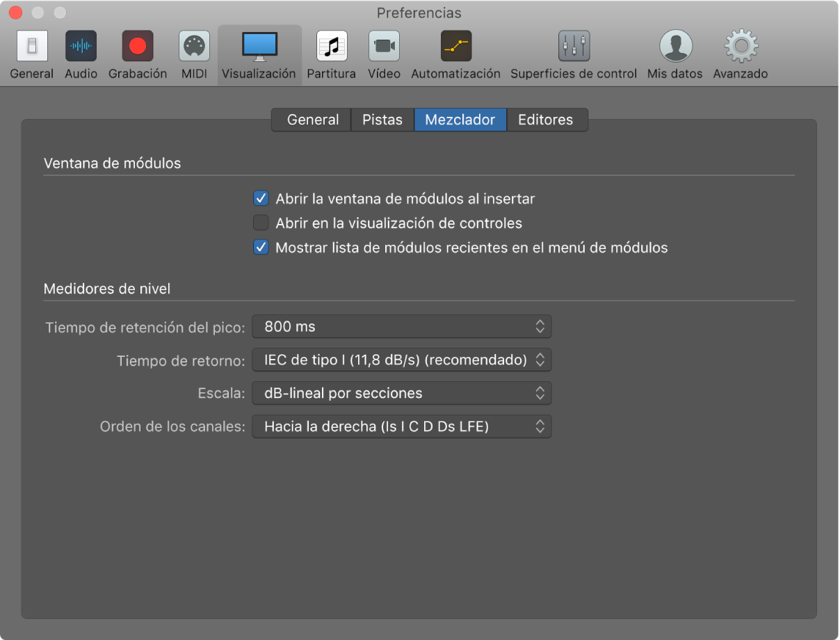
Task: Disable Abrir la ventana de módulos al insertar
Action: coord(261,199)
